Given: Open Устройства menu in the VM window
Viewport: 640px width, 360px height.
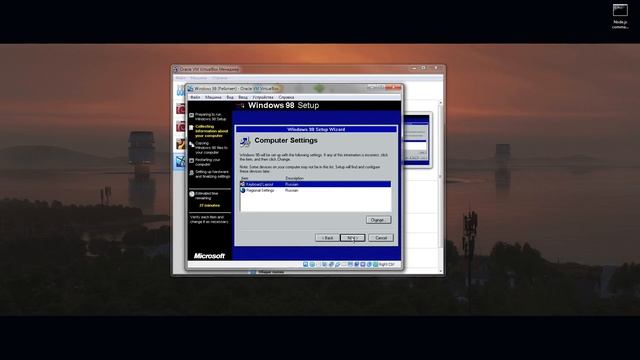Looking at the screenshot, I should (263, 98).
